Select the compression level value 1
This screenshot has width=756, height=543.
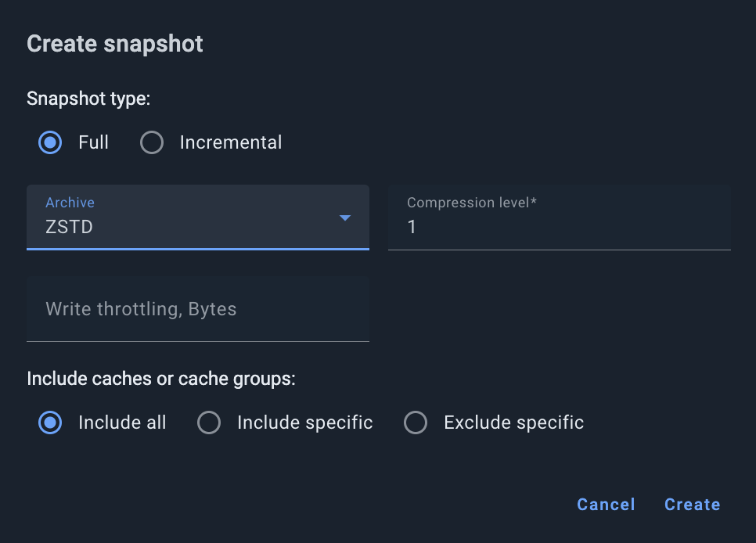[411, 227]
